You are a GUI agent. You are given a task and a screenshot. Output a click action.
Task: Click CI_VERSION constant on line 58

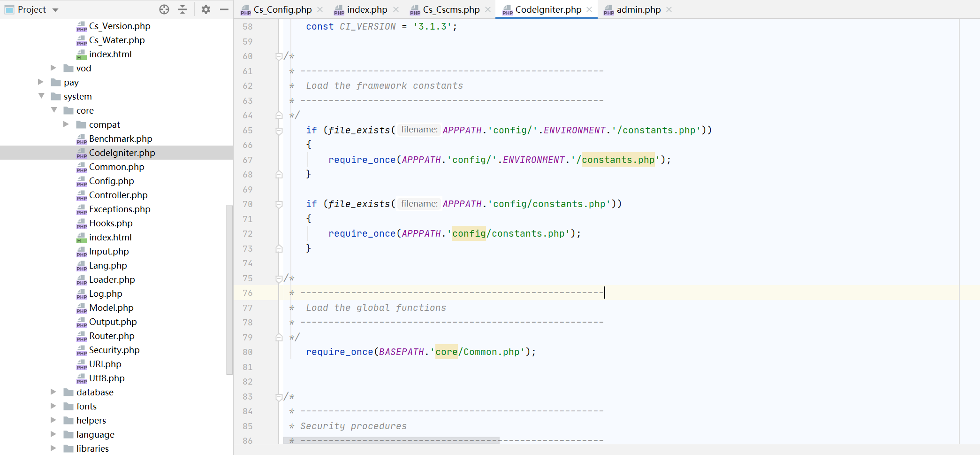coord(368,27)
